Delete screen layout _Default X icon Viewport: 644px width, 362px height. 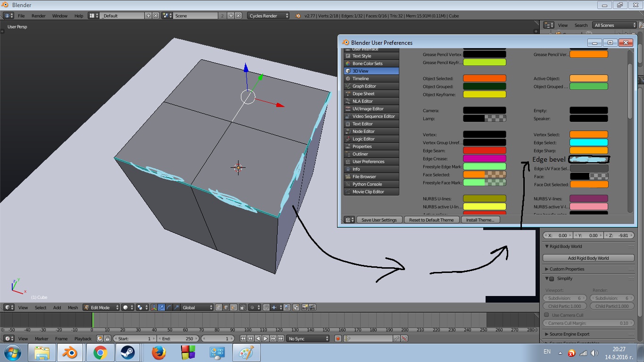(x=156, y=16)
